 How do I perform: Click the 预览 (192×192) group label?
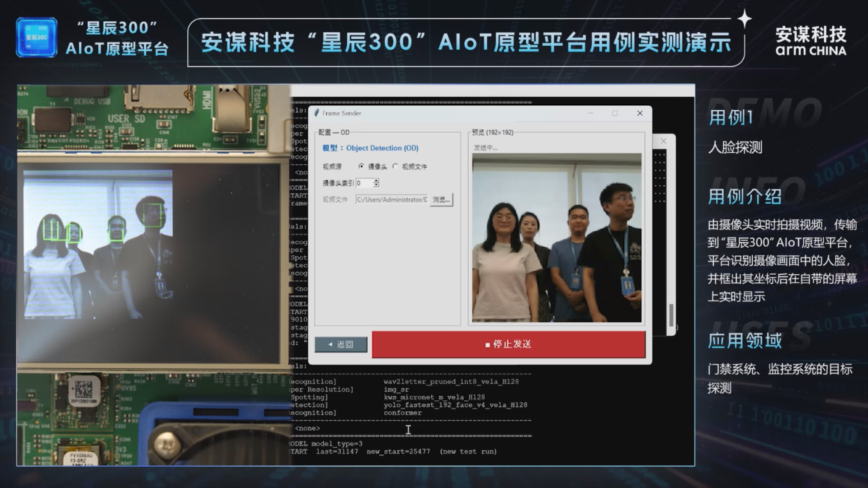coord(492,132)
